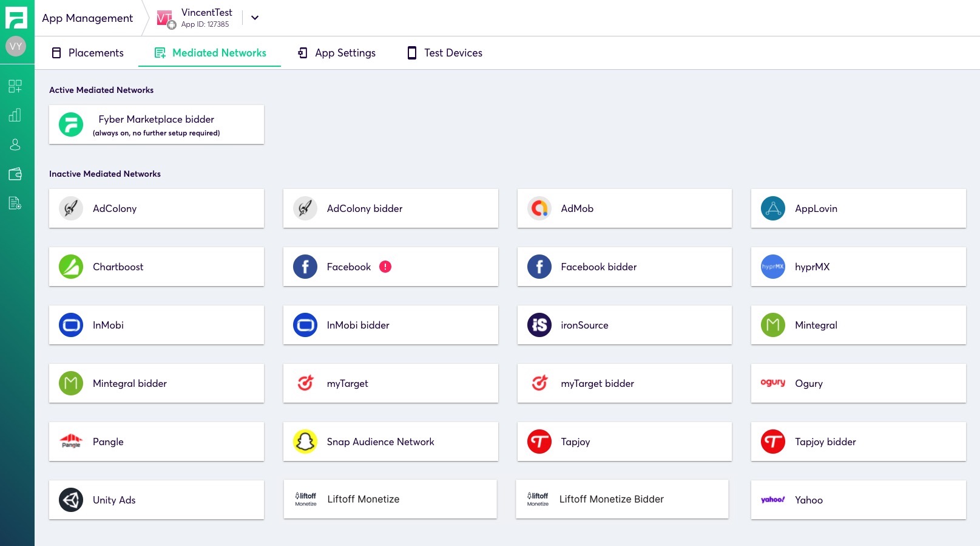Screen dimensions: 980x546
Task: Select the Ogury network label
Action: tap(809, 383)
